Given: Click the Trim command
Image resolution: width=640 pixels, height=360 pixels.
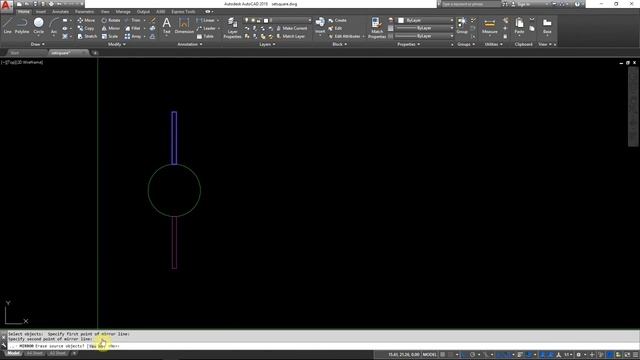Looking at the screenshot, I should (133, 20).
